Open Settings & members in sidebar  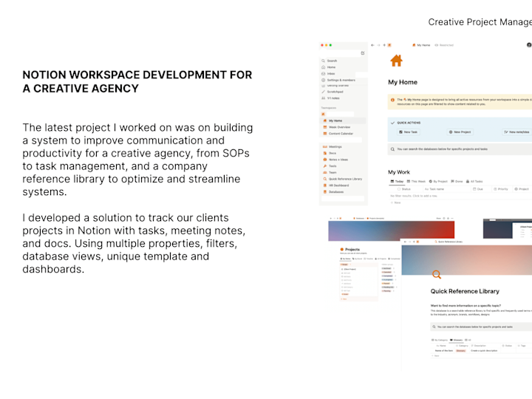point(338,80)
